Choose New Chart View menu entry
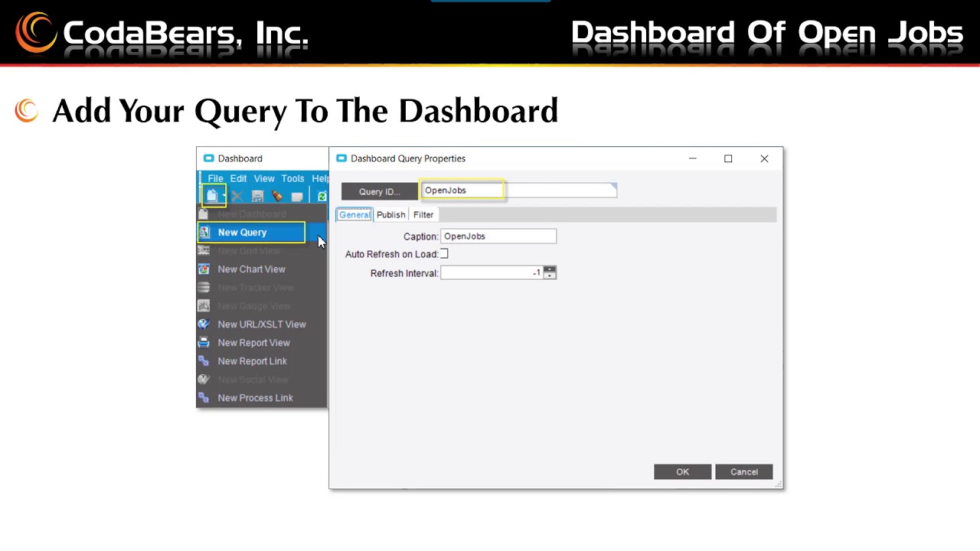 pos(252,269)
